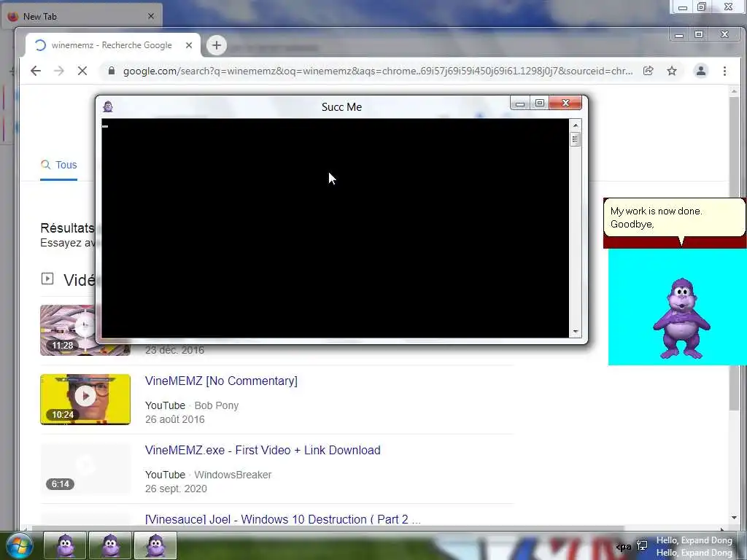The image size is (747, 560).
Task: Click the magnifier icon beside Tous
Action: (x=46, y=165)
